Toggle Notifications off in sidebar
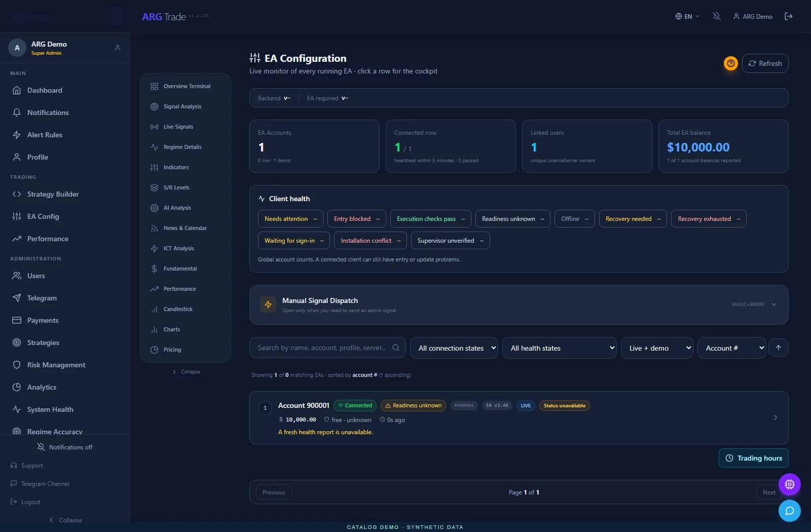This screenshot has height=532, width=811. coord(64,447)
